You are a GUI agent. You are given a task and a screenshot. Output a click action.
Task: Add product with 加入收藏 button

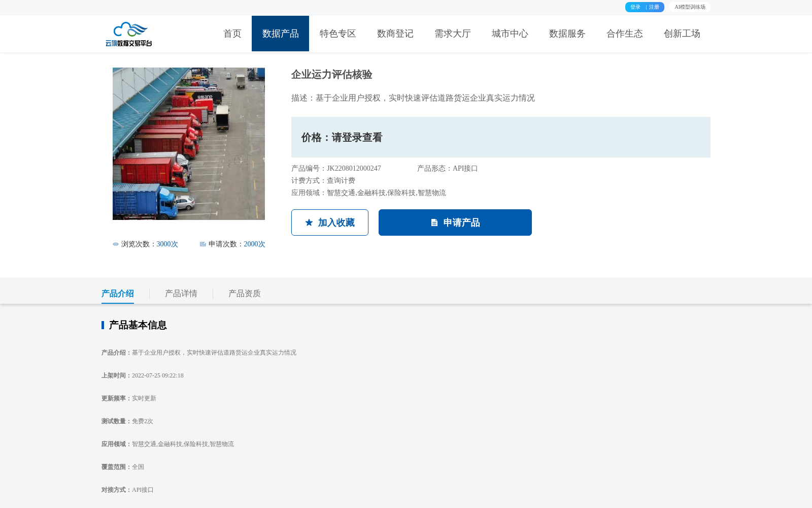[x=330, y=223]
